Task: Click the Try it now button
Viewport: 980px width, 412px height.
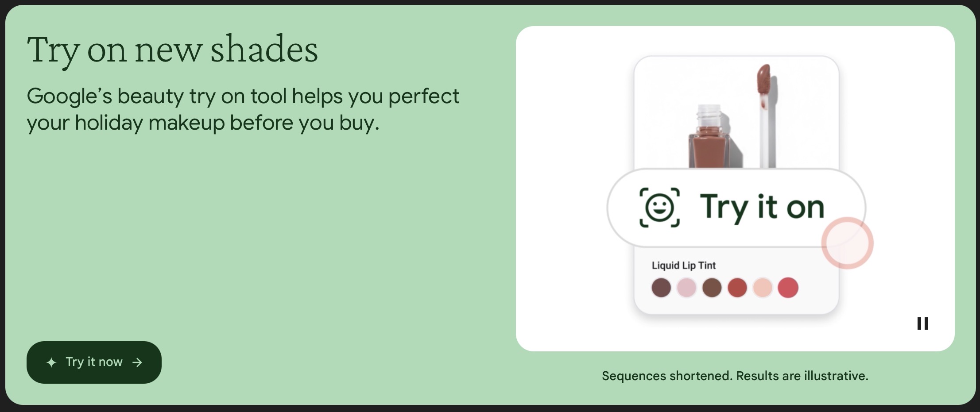Action: [x=94, y=362]
